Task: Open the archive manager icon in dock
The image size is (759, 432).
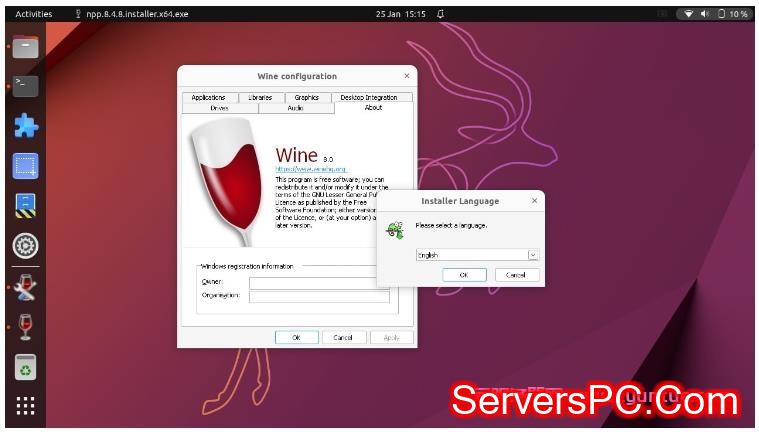Action: pyautogui.click(x=25, y=206)
